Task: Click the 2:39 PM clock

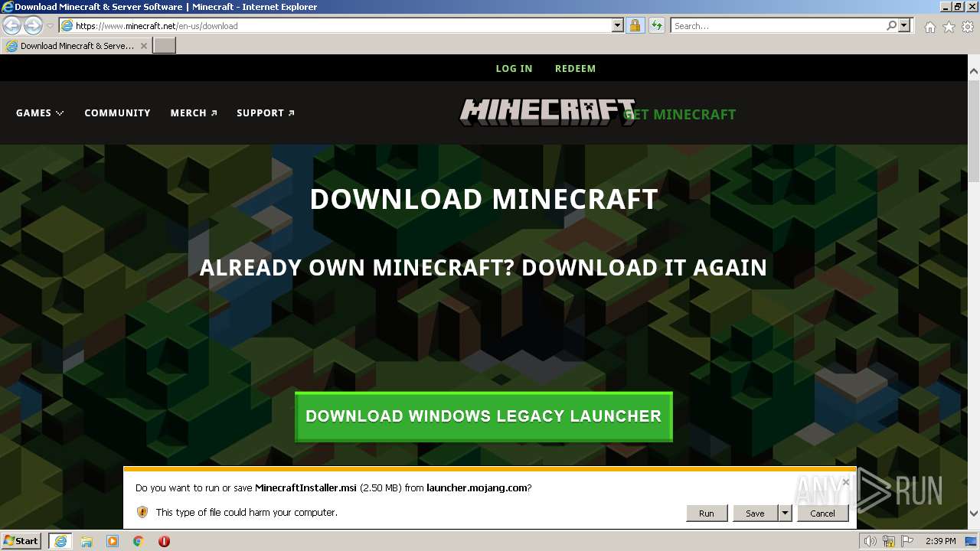Action: click(x=940, y=541)
